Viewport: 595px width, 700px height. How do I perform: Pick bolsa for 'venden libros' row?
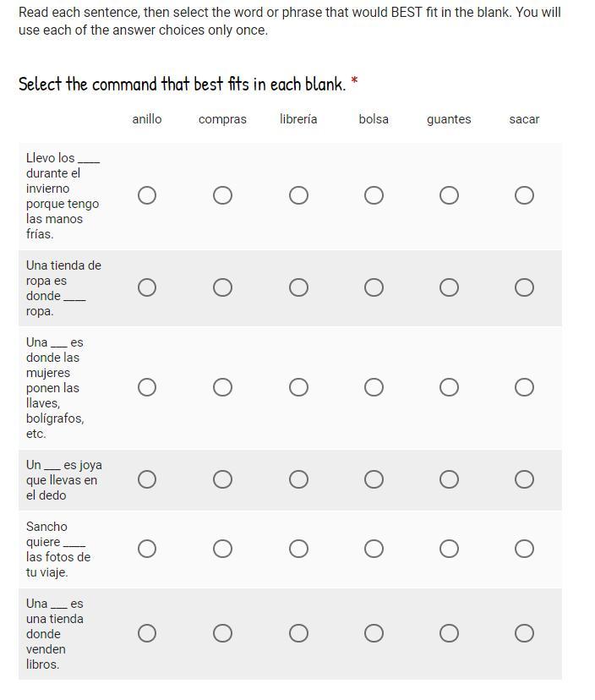pos(374,633)
